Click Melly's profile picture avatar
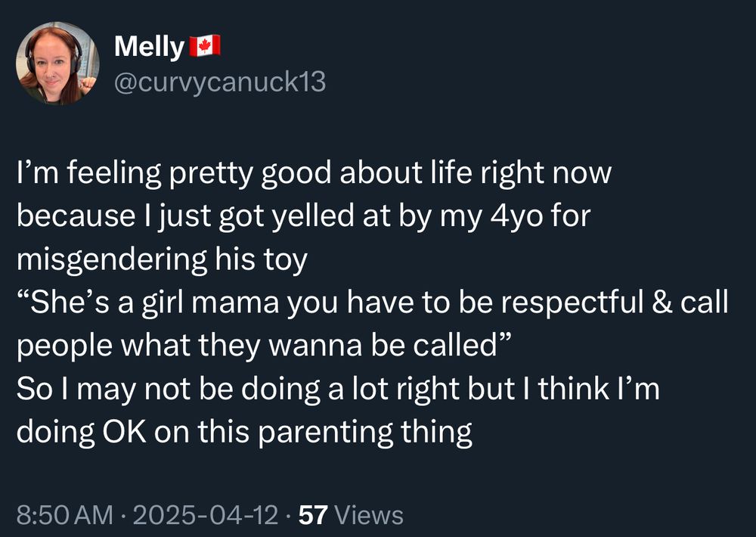Screen dimensions: 756x537 point(58,63)
